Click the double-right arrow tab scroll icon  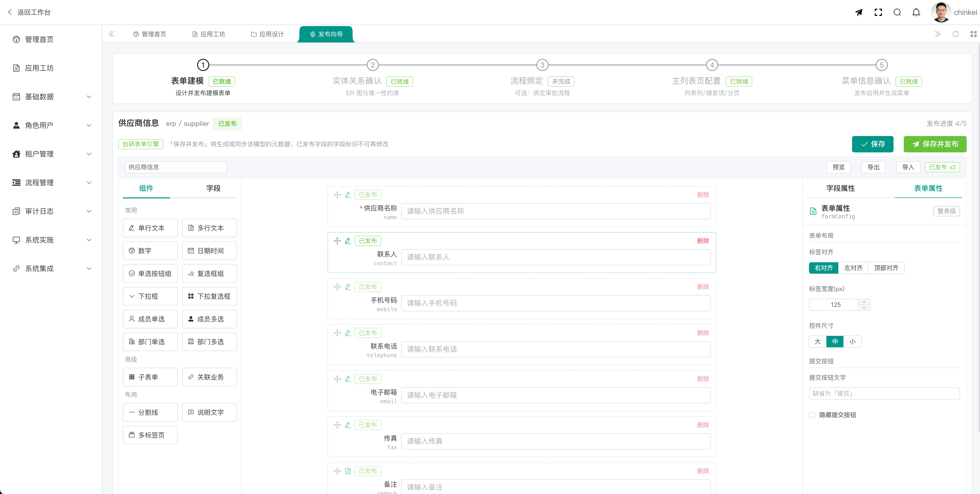pyautogui.click(x=937, y=34)
